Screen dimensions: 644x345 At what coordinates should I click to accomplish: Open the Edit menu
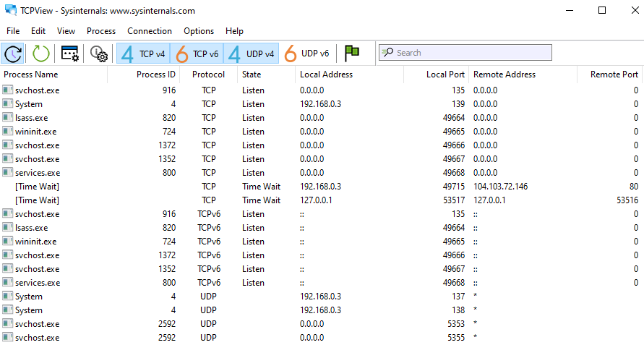(x=38, y=31)
